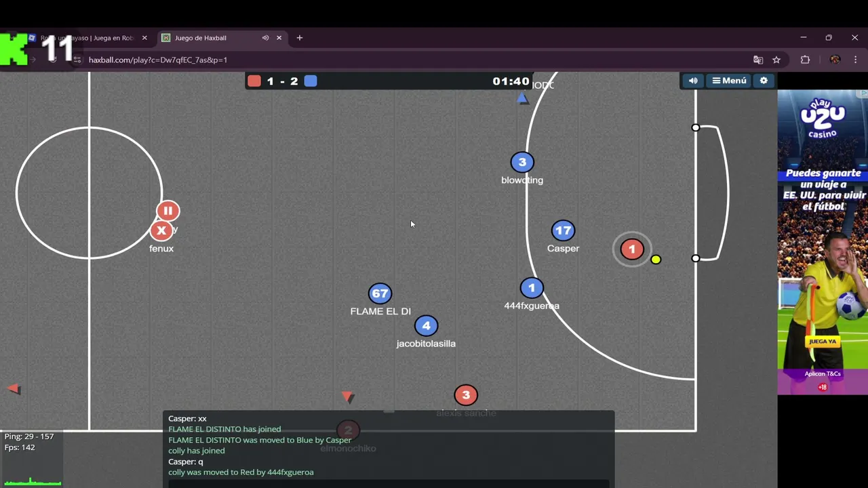Click the blue off-screen player arrow indicator
The image size is (868, 488).
click(x=522, y=98)
